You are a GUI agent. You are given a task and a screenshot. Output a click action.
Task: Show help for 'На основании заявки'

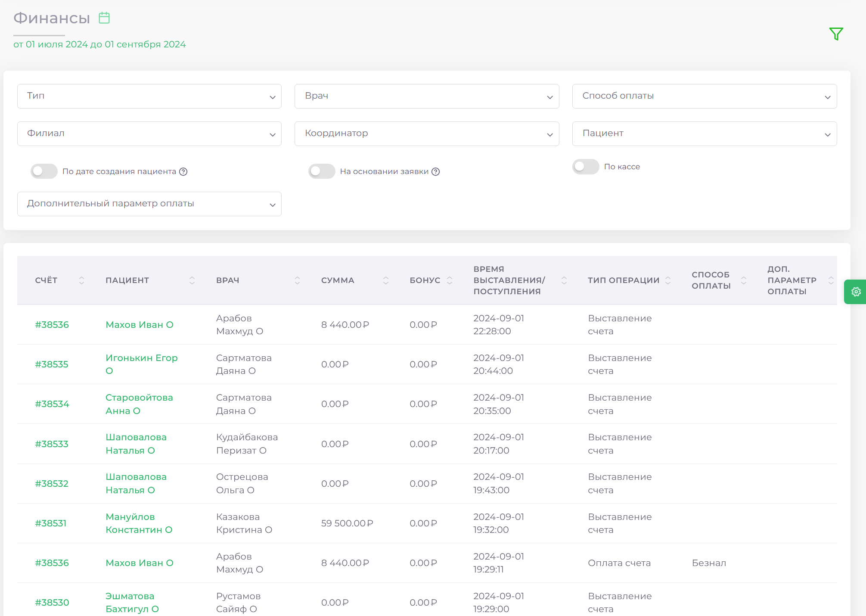[x=436, y=171]
